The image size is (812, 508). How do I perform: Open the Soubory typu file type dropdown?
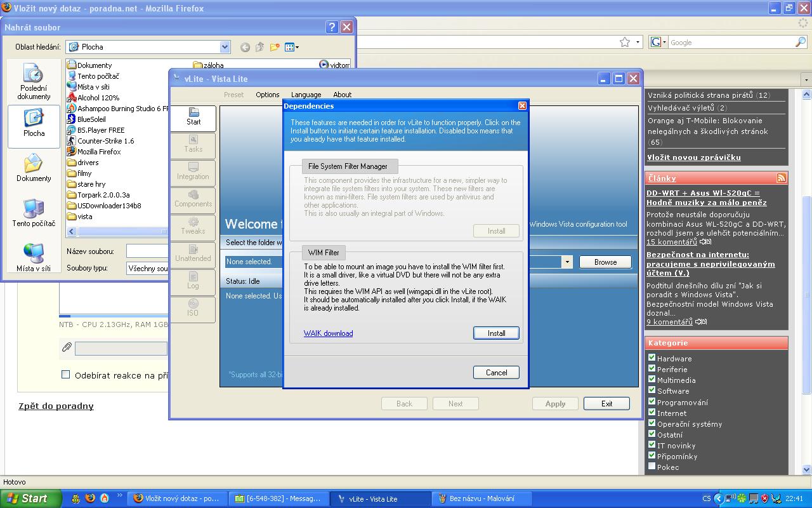point(147,269)
